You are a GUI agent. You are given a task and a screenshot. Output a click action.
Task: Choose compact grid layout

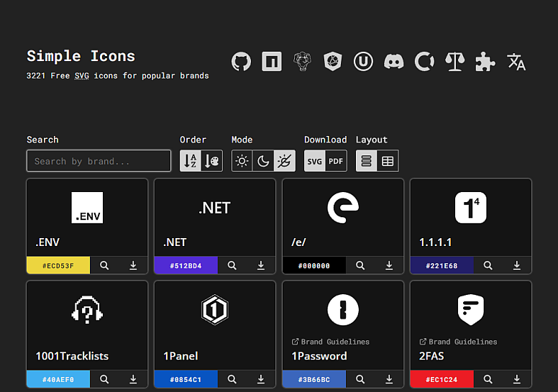coord(388,161)
